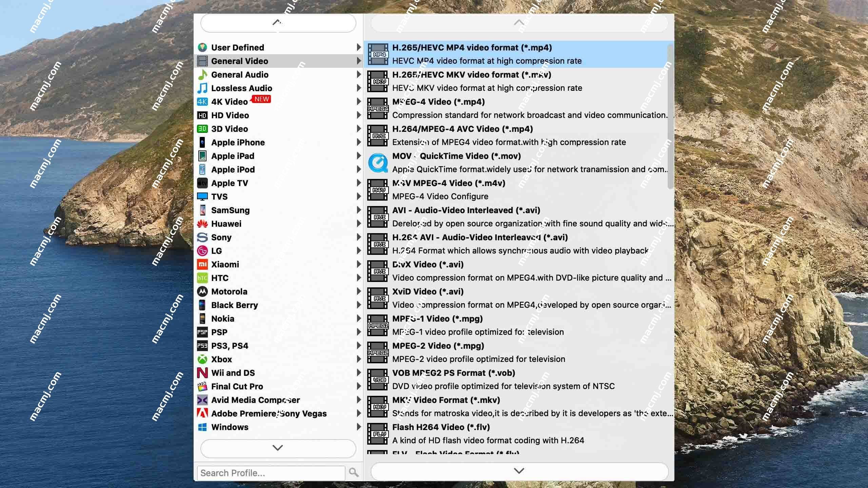Click the User Defined category icon
Image resolution: width=868 pixels, height=488 pixels.
(202, 47)
